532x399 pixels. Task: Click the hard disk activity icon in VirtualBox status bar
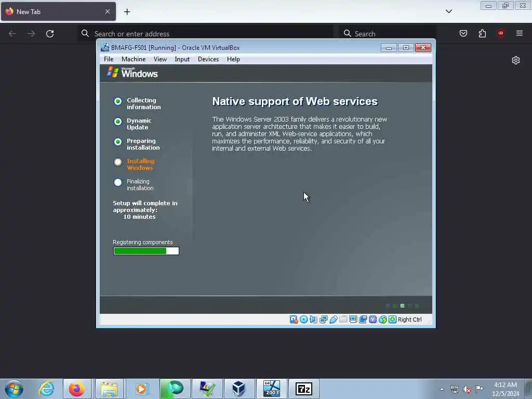294,320
